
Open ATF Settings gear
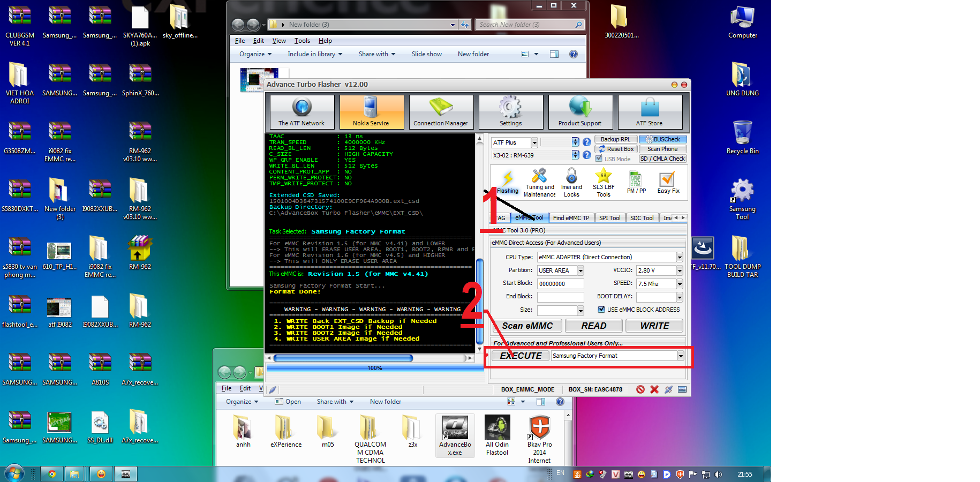(x=510, y=112)
